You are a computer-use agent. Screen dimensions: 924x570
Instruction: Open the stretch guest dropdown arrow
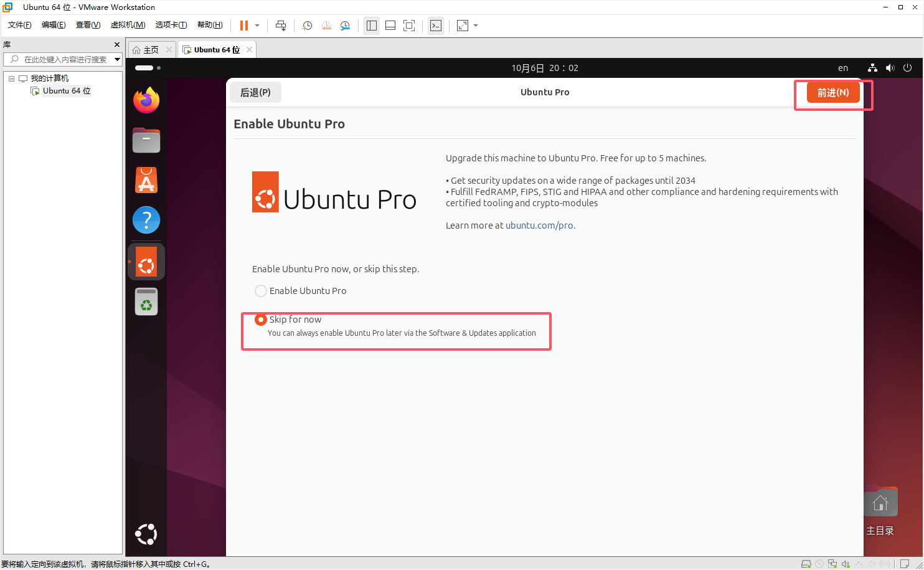coord(476,26)
